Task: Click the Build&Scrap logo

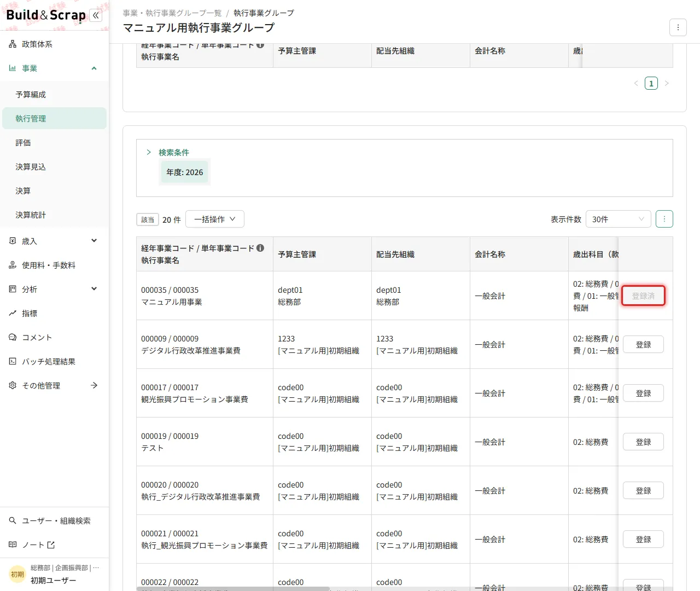Action: pos(46,15)
